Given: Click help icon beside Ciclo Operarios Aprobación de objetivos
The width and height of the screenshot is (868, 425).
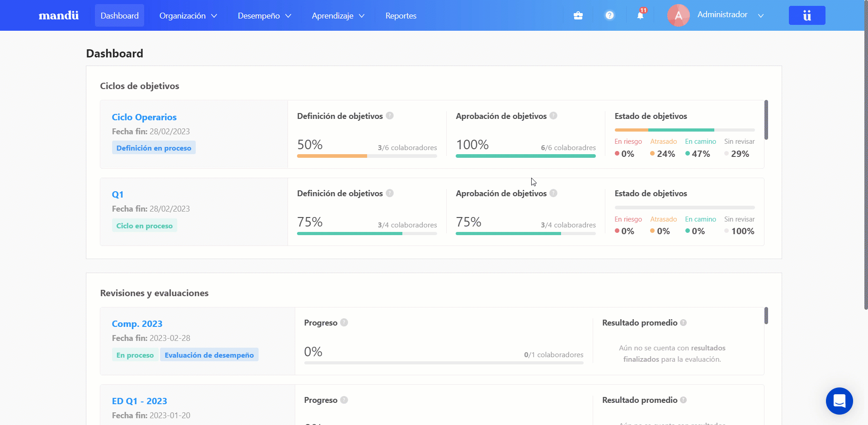Looking at the screenshot, I should coord(553,116).
